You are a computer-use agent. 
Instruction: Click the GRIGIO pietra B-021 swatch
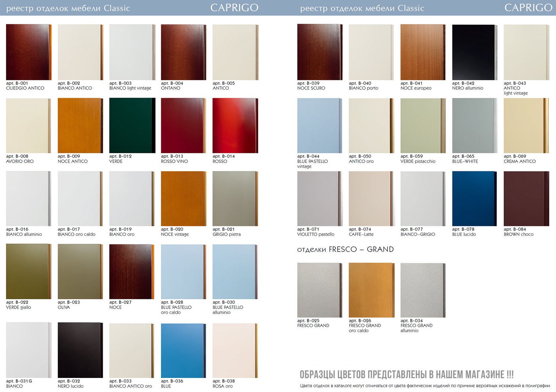tap(235, 199)
